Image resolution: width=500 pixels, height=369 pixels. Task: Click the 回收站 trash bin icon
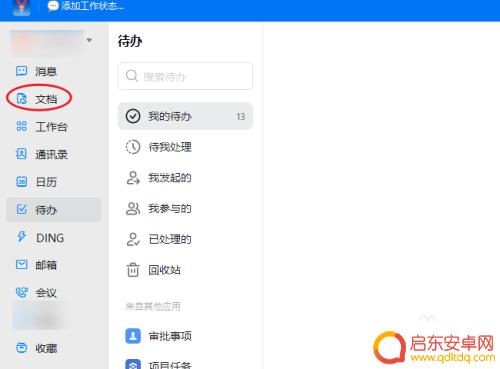[x=133, y=270]
